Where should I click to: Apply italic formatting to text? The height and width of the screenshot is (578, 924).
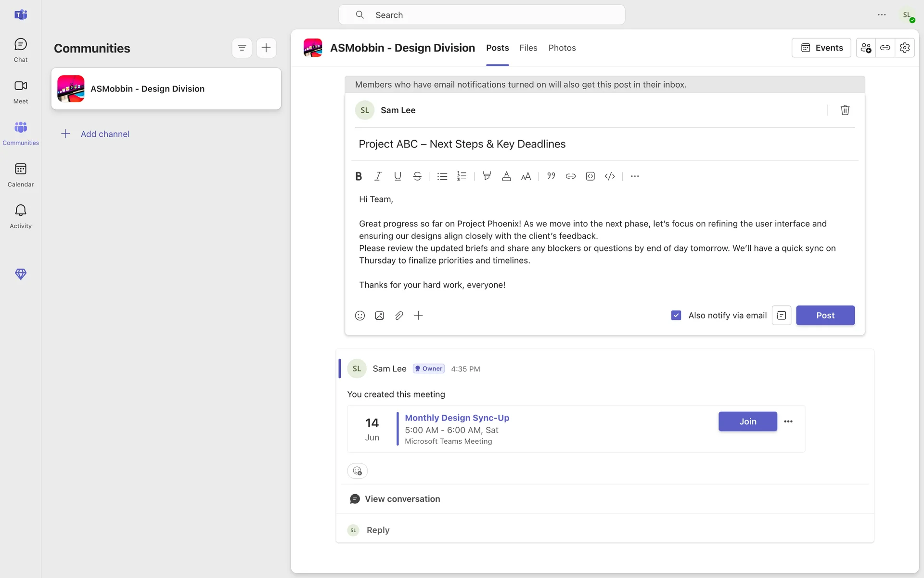[378, 176]
